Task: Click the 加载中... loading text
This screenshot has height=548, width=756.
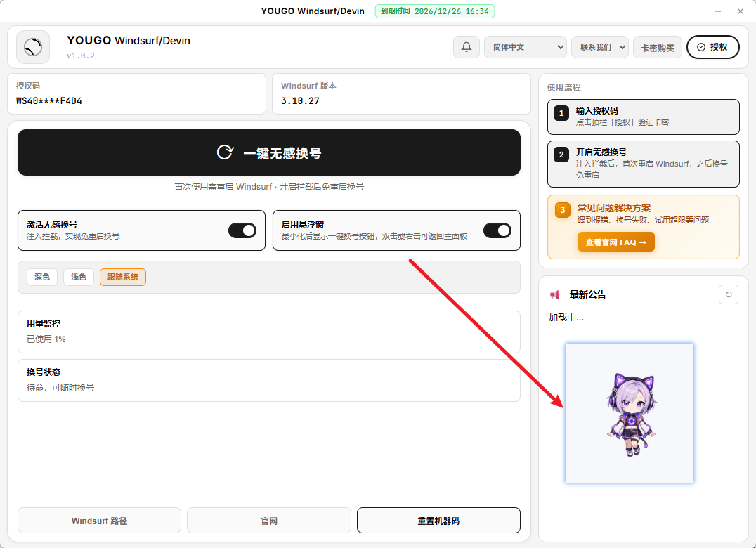Action: click(x=566, y=317)
